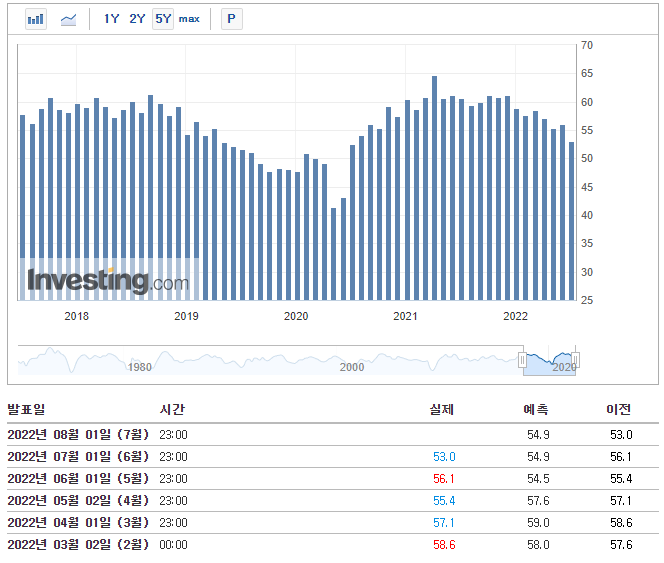Click the 70 y-axis label
The image size is (664, 563).
click(587, 45)
